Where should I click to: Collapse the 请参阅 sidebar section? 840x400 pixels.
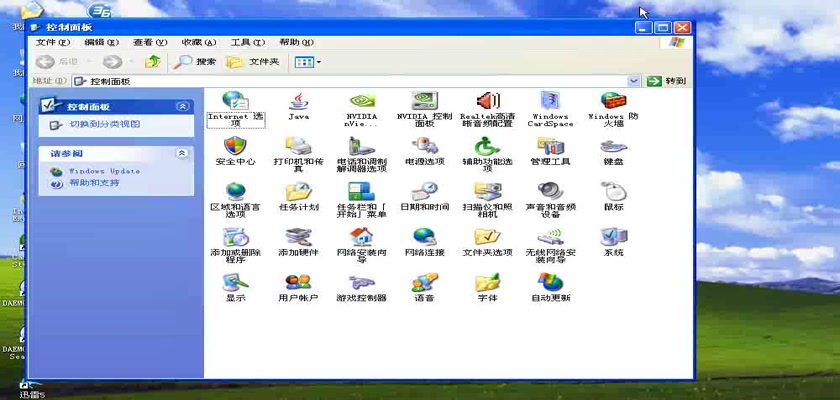click(x=182, y=153)
